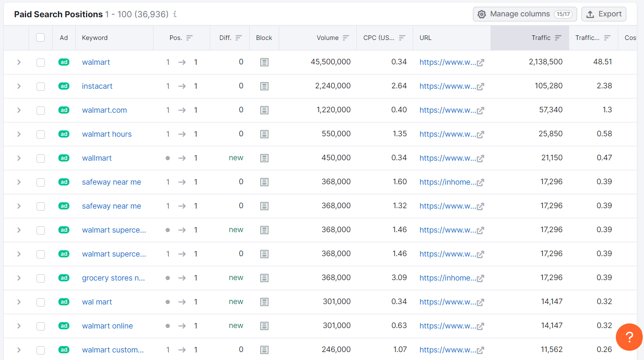The height and width of the screenshot is (360, 644).
Task: Open external URL icon in instacart row
Action: click(x=480, y=87)
